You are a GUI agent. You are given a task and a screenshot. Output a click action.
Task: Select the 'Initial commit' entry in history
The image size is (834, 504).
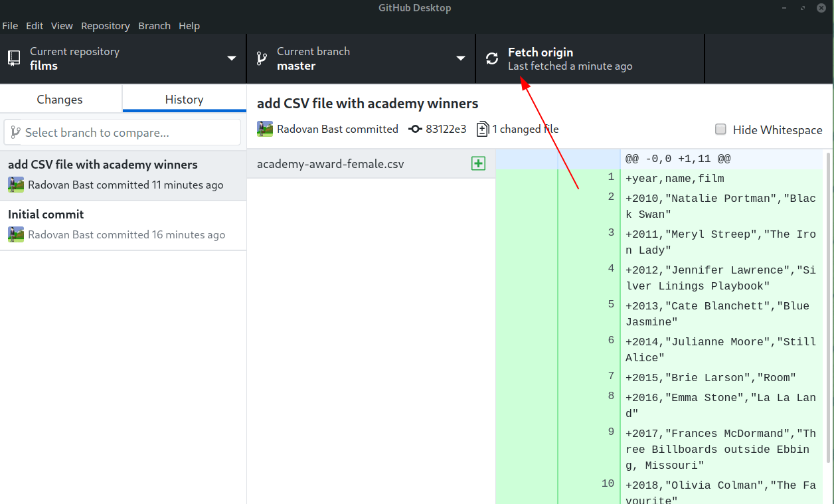[123, 225]
